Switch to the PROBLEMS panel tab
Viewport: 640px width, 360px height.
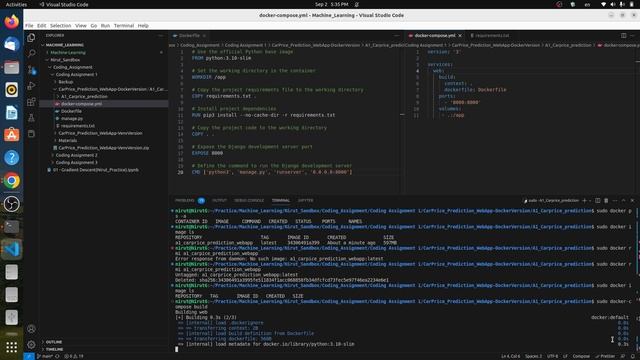point(184,200)
